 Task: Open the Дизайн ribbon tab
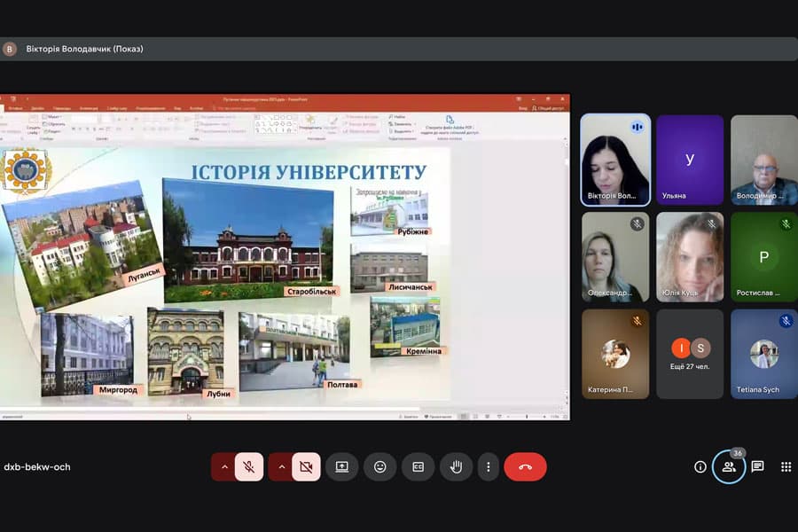[37, 108]
